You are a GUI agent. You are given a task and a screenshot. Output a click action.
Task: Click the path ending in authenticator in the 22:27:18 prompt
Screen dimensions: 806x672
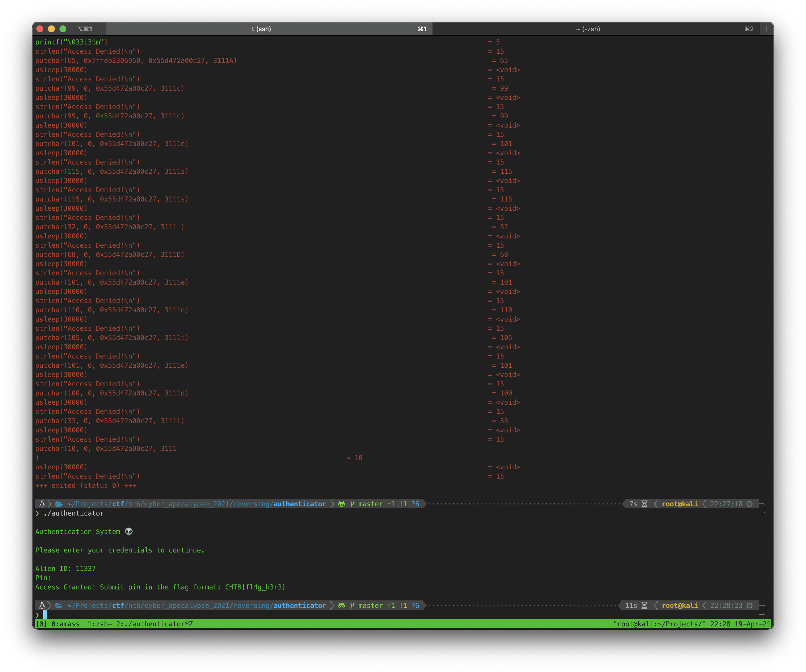197,504
